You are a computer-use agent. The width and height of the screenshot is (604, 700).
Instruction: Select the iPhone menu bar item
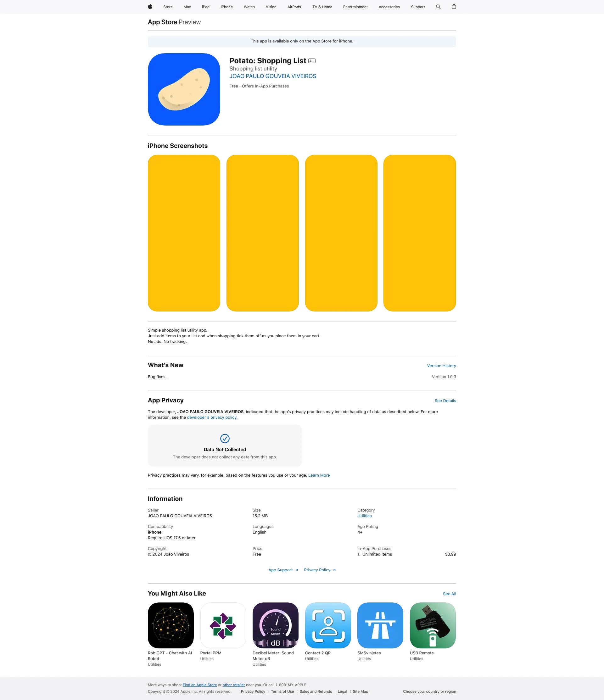pyautogui.click(x=226, y=7)
